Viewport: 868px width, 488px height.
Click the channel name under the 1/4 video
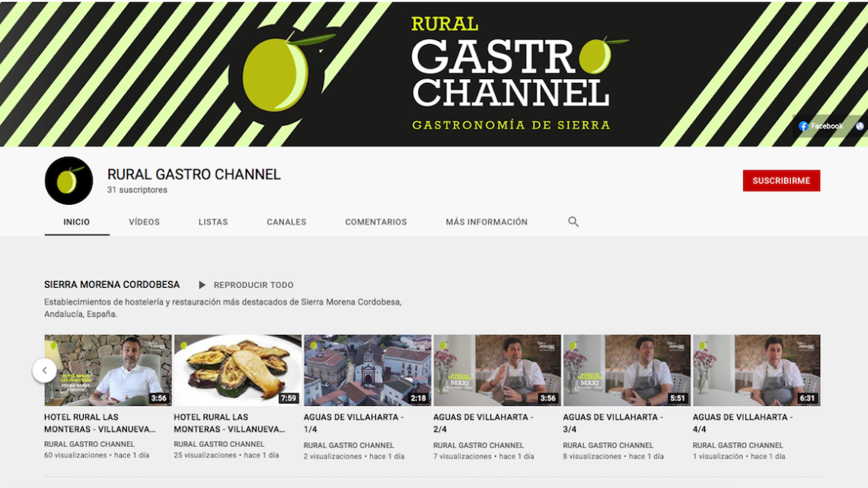pyautogui.click(x=349, y=445)
